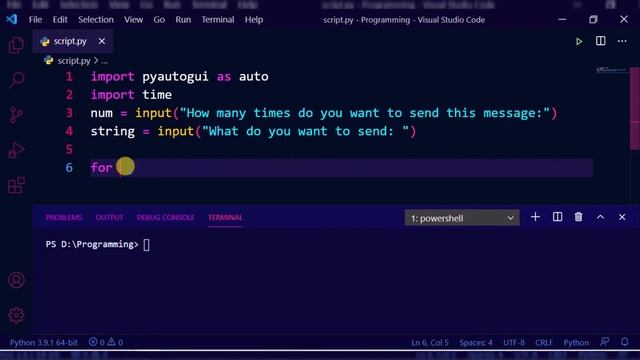The image size is (640, 360).
Task: Open the Terminal menu
Action: tap(218, 20)
